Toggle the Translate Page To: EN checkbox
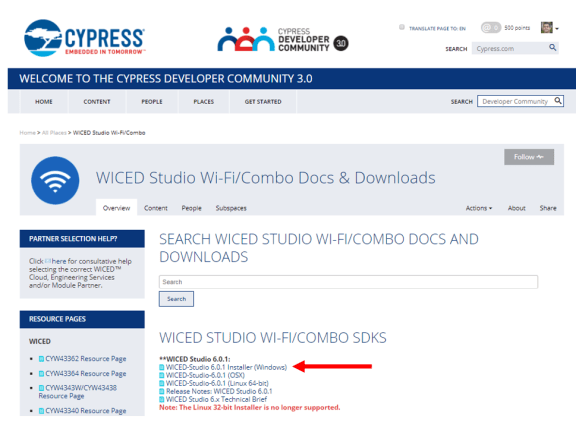The image size is (576, 422). point(402,27)
